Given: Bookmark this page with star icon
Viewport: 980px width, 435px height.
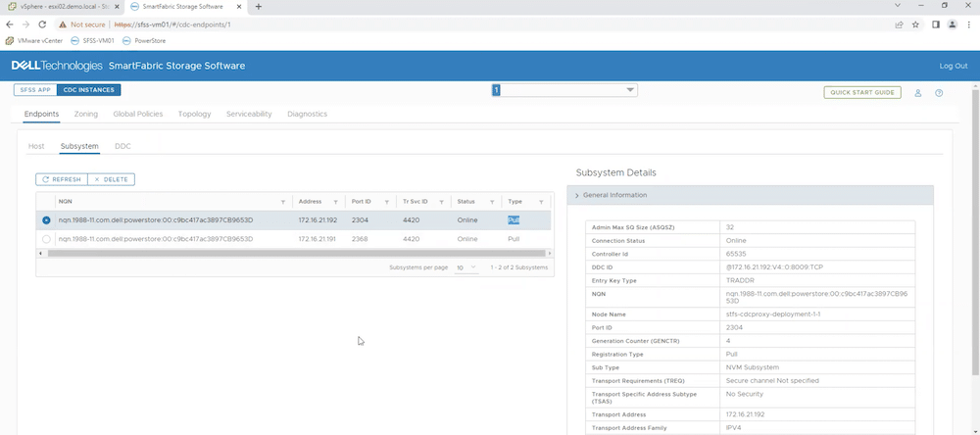Looking at the screenshot, I should (x=915, y=24).
